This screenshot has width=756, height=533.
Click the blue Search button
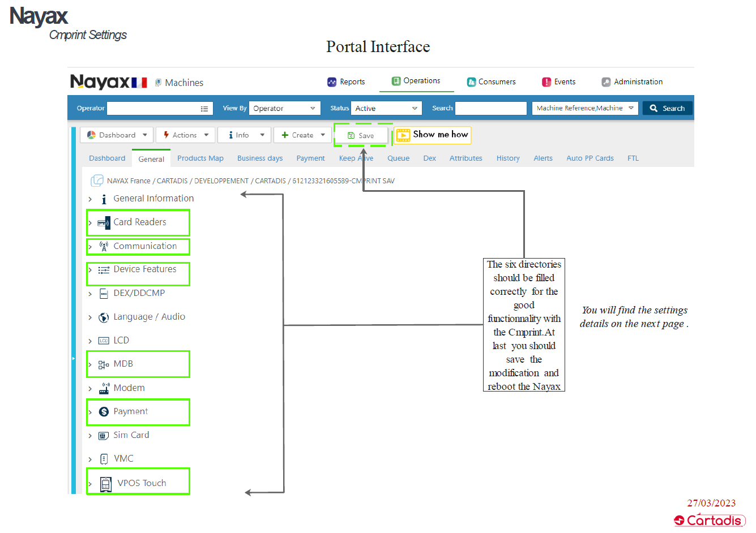tap(667, 109)
